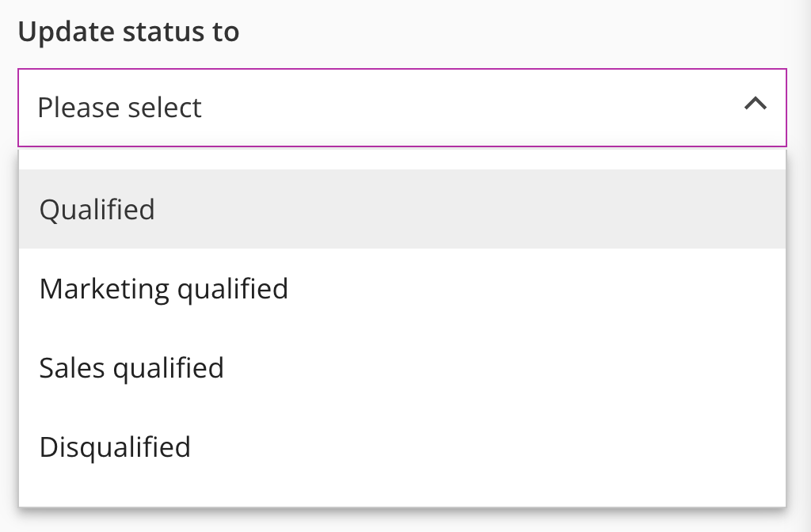Collapse the Update status dropdown list
The image size is (811, 532).
(756, 104)
